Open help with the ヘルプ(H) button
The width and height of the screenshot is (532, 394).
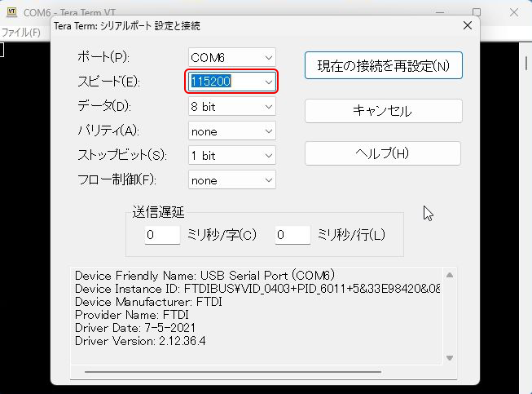coord(383,153)
